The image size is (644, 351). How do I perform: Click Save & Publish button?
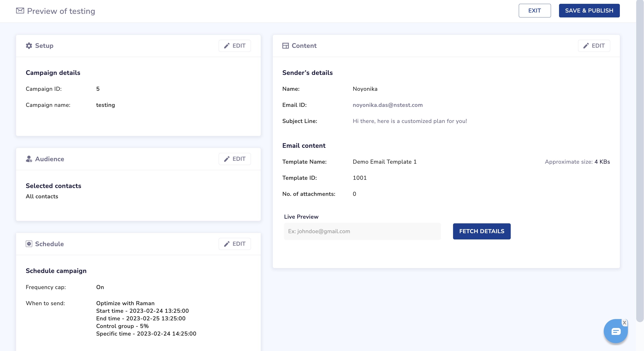click(589, 11)
